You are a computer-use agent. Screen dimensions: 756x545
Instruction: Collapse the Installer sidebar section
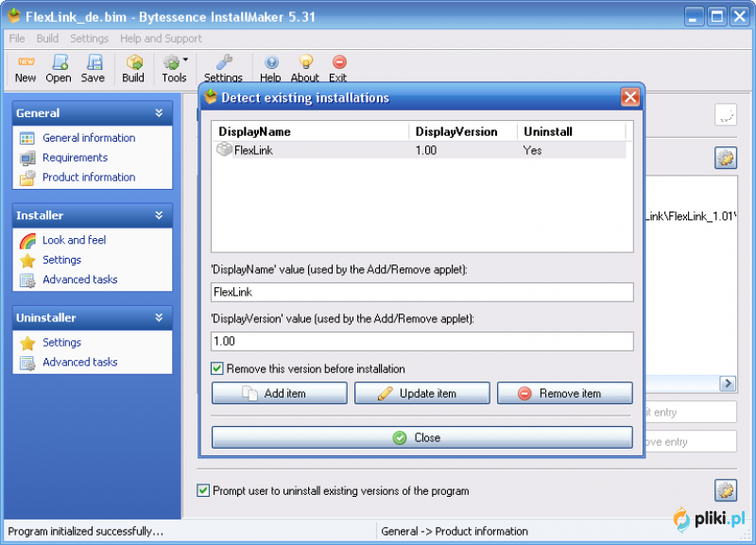(159, 215)
